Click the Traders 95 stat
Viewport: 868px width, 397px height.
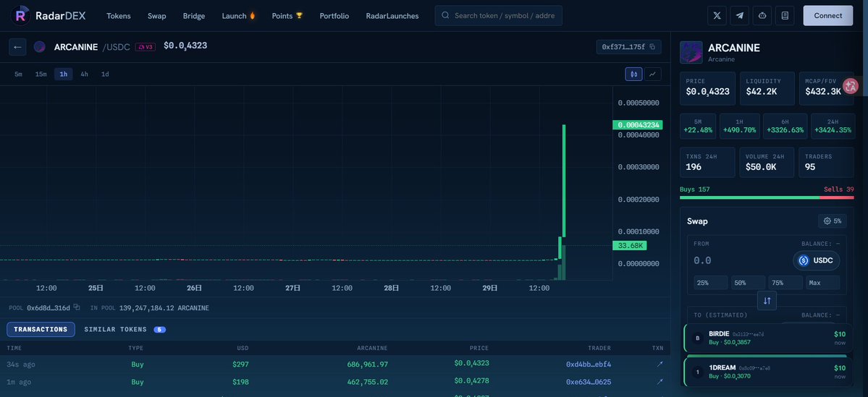(827, 163)
